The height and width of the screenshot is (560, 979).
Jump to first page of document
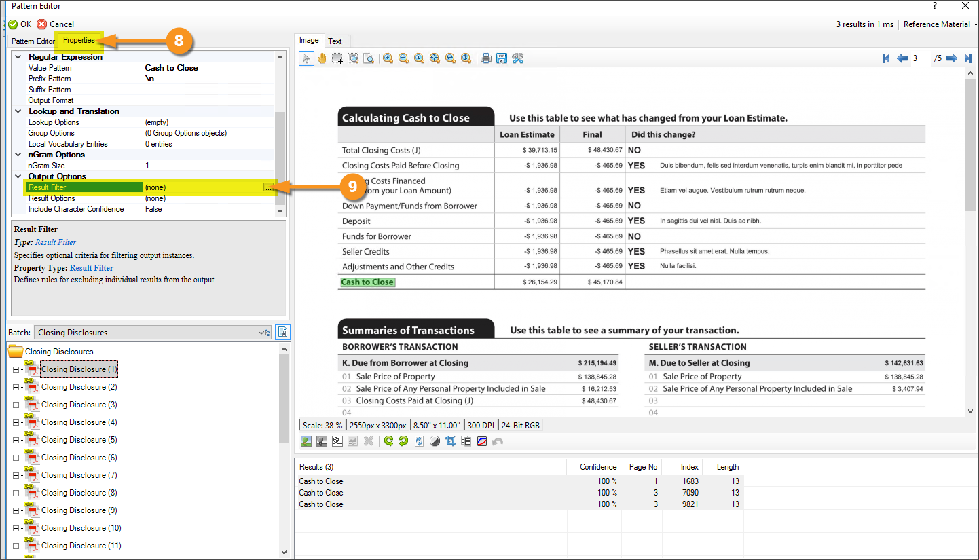tap(886, 58)
